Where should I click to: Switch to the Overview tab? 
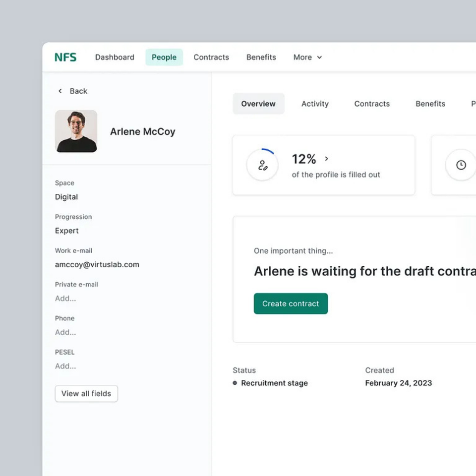(x=258, y=104)
